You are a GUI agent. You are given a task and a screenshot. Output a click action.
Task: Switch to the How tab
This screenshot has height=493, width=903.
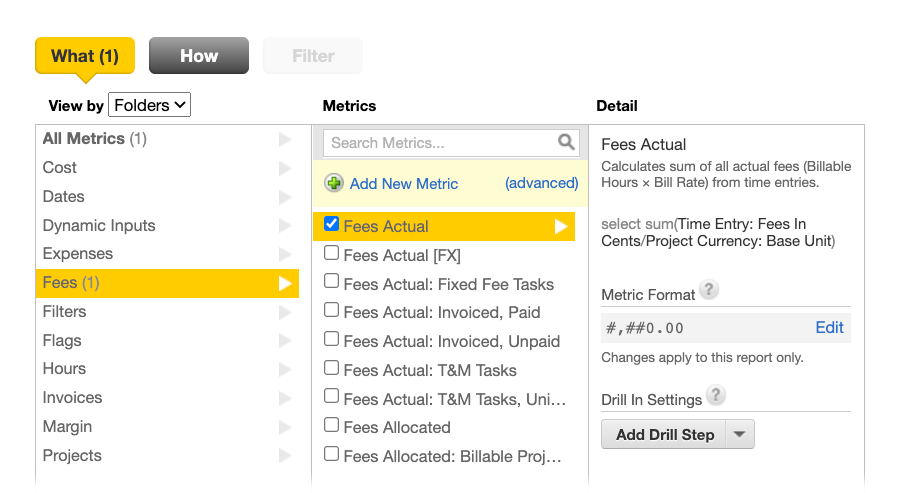(199, 56)
